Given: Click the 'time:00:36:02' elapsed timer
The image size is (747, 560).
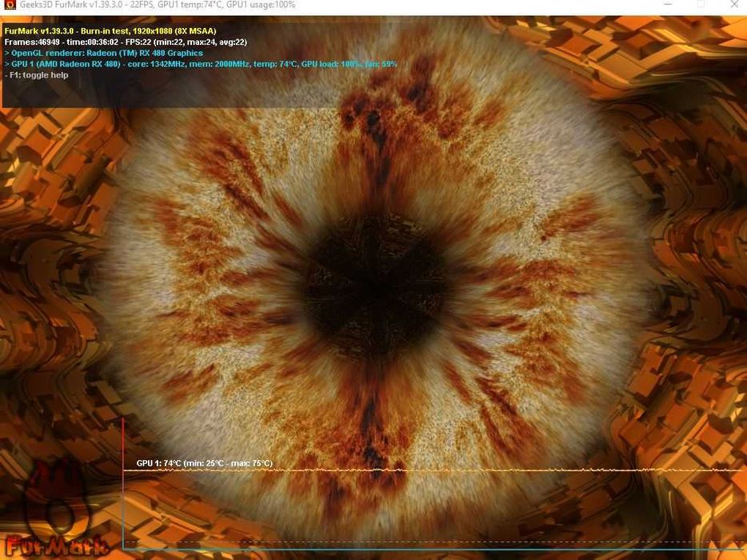Looking at the screenshot, I should point(93,42).
